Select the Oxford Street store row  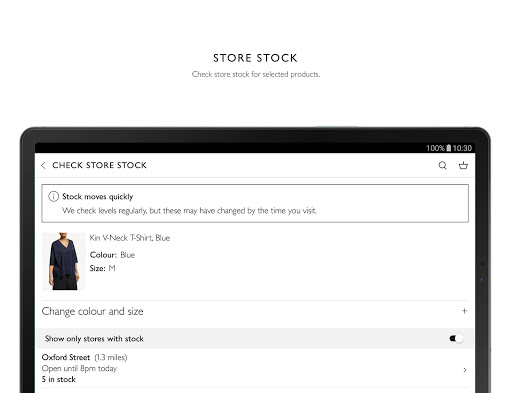(x=255, y=368)
